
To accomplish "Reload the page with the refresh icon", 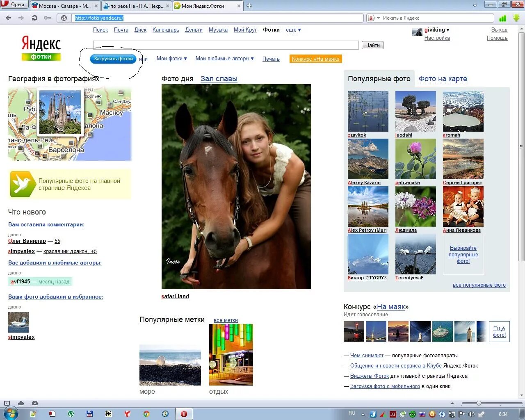I will 34,18.
